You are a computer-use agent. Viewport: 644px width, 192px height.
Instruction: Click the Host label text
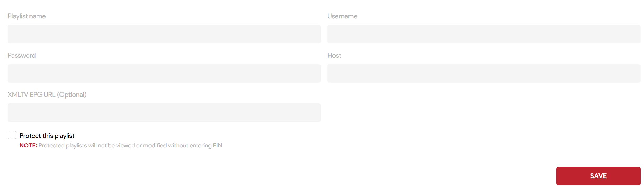(334, 56)
